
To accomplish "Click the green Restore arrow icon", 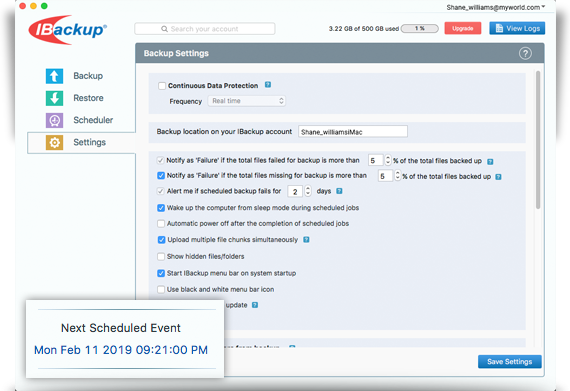I will [x=54, y=98].
